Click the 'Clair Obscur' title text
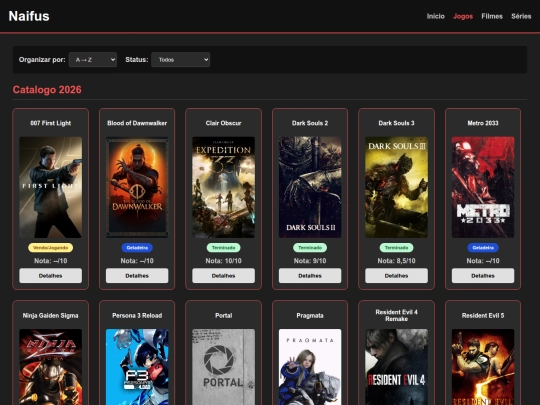This screenshot has width=540, height=405. click(224, 123)
